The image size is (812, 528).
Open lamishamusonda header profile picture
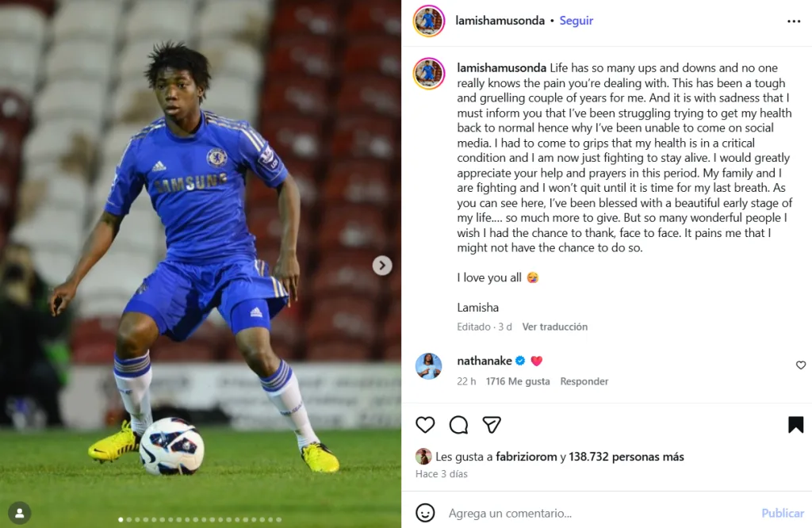(x=429, y=21)
